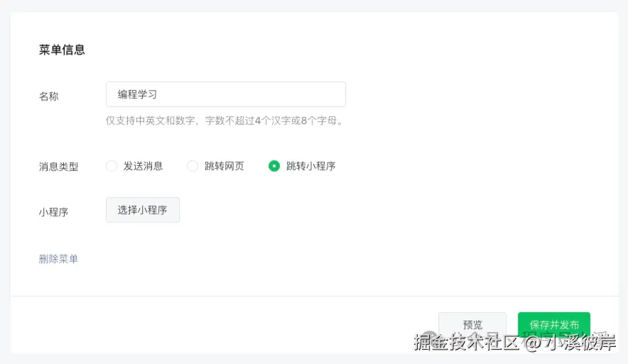Click the green 跳转小程序 radio circle
Screen dimensions: 628x364
pos(274,166)
